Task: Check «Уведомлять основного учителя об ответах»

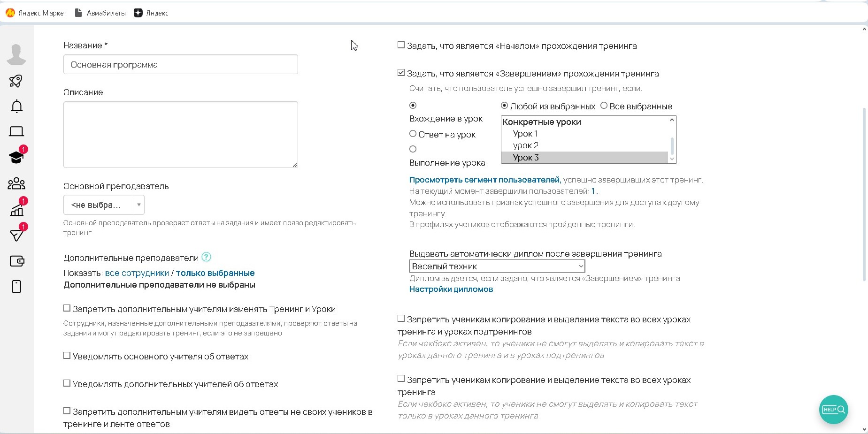Action: [67, 356]
